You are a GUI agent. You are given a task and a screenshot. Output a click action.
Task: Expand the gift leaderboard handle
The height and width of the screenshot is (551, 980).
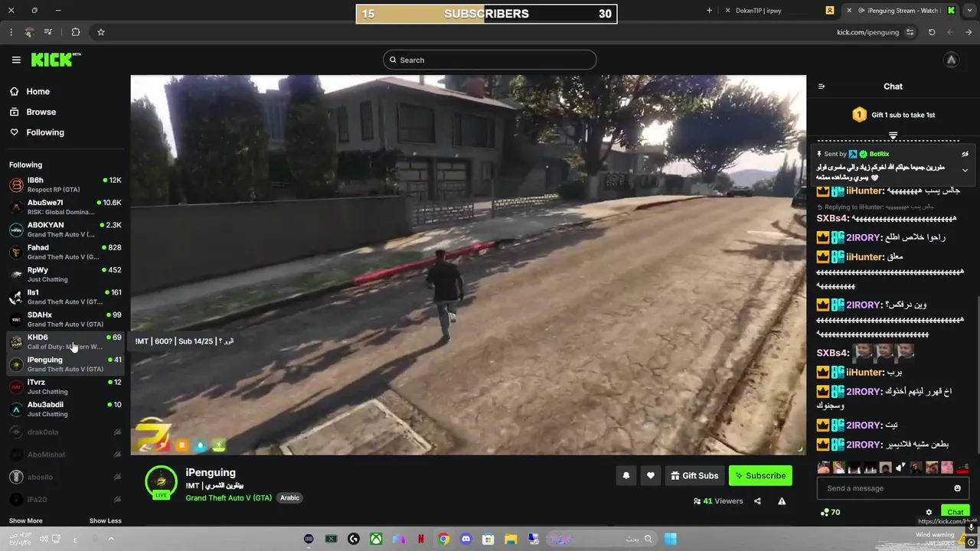click(893, 135)
